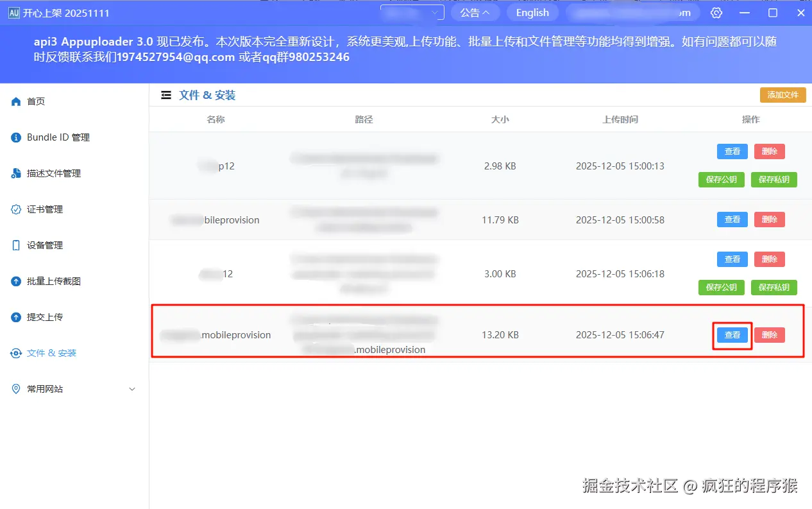Expand the 常用网站 menu
This screenshot has width=812, height=509.
tap(74, 389)
